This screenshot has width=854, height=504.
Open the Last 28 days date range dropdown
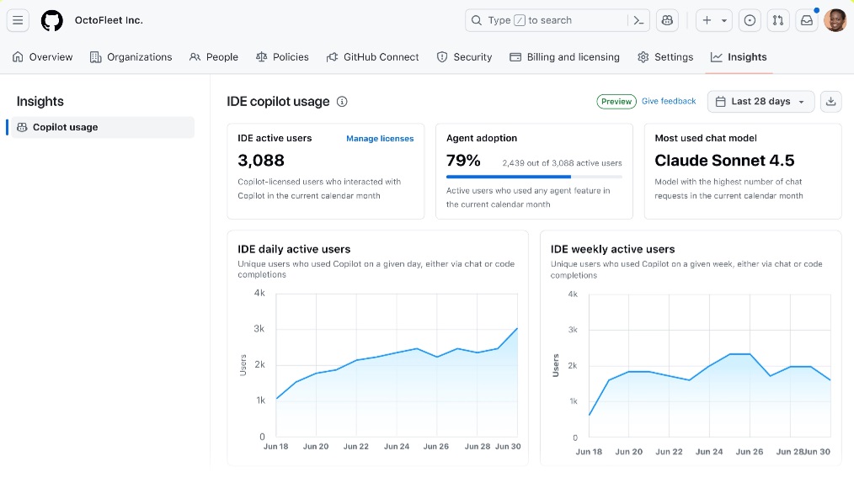tap(759, 101)
